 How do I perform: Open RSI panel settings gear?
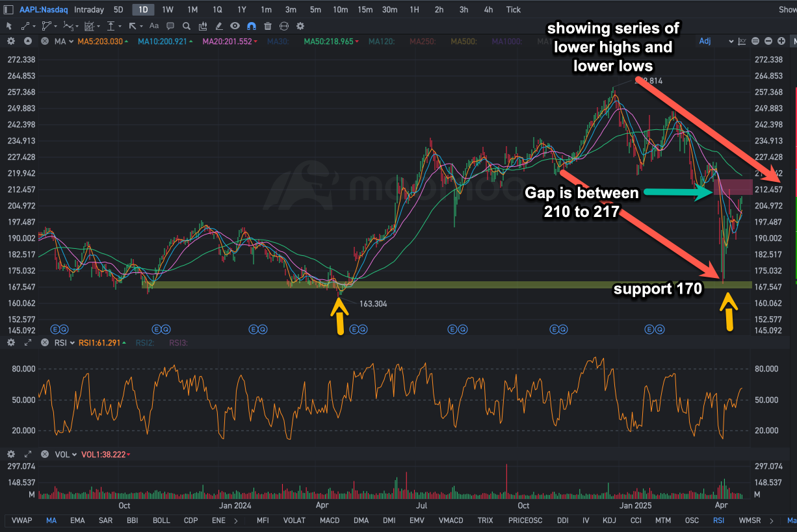[x=11, y=342]
